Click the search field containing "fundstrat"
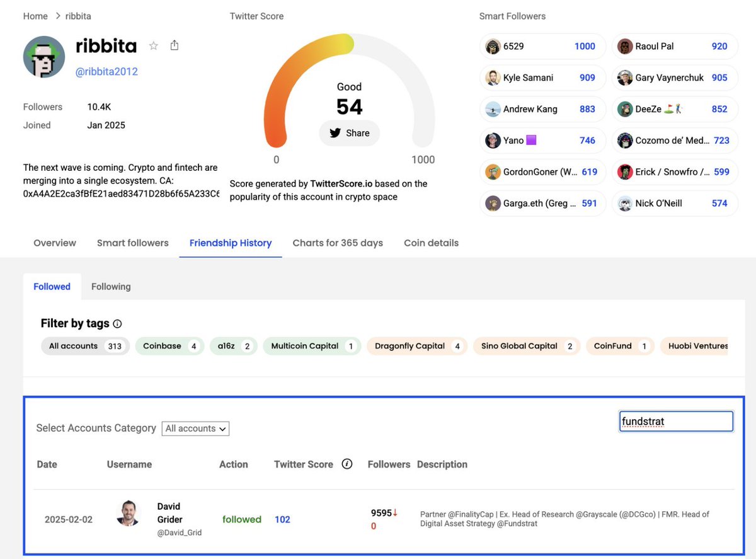756x559 pixels. click(676, 420)
